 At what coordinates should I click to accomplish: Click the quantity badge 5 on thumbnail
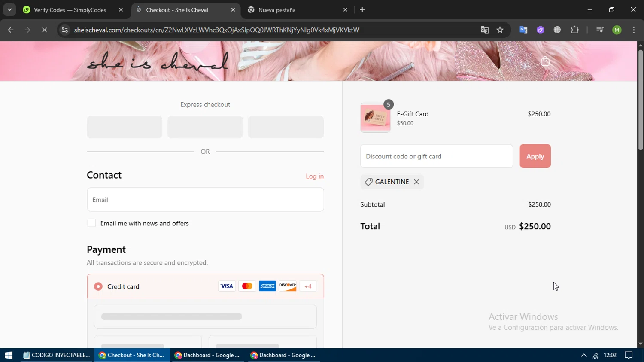tap(388, 104)
